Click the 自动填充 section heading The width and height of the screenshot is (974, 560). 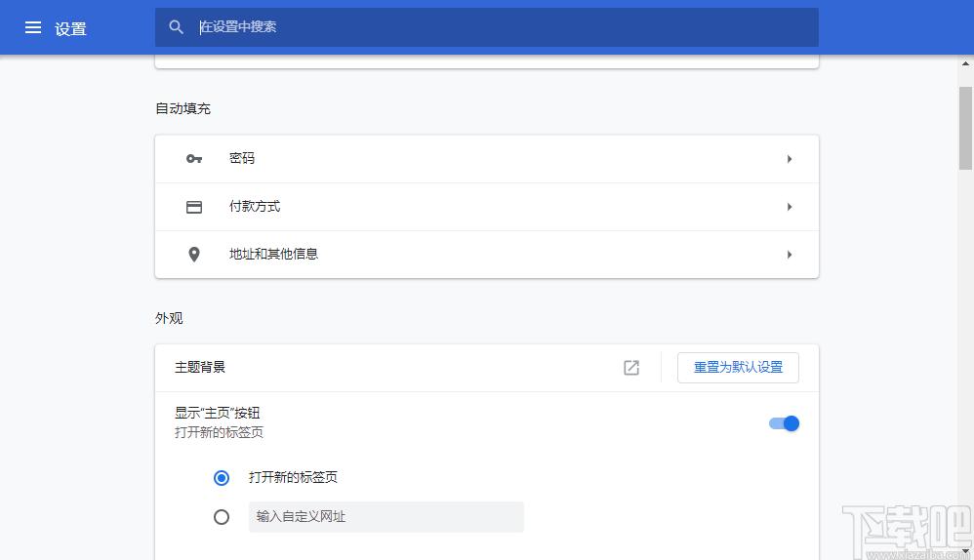point(183,108)
